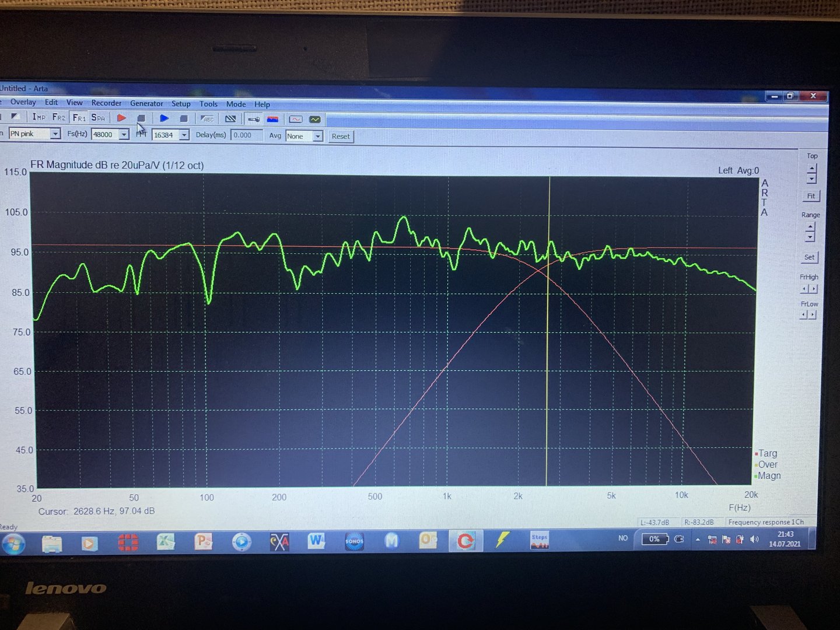Open the Tools menu
The image size is (840, 630).
[208, 104]
